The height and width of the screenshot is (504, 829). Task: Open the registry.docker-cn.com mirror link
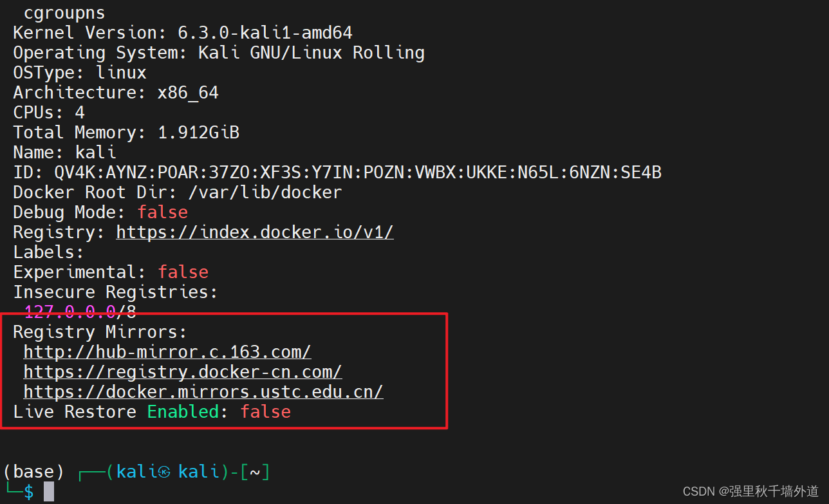click(x=183, y=372)
